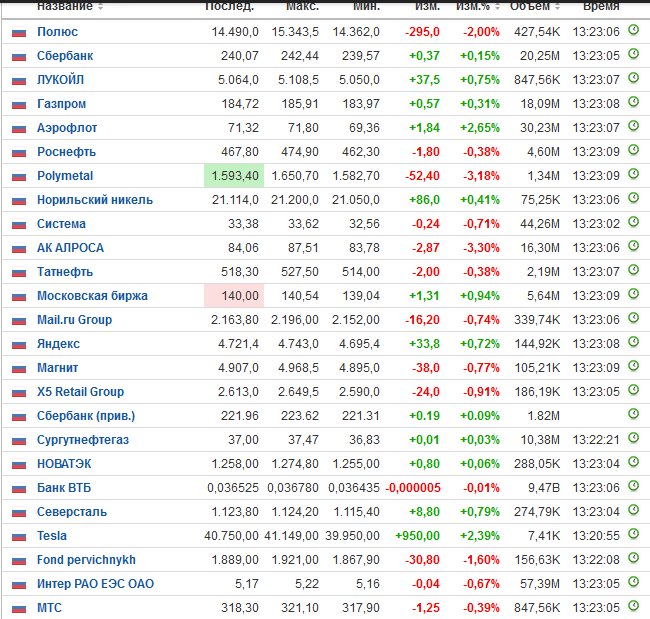Click the clock icon in the Московская биржа row
Image resolution: width=650 pixels, height=619 pixels.
[633, 294]
